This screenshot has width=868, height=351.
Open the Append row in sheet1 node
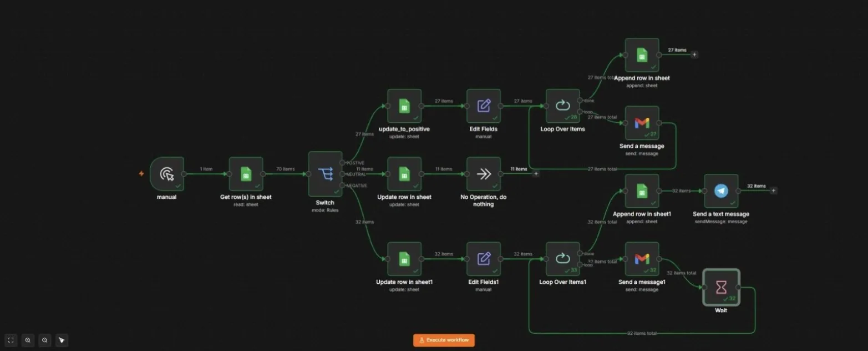pos(642,191)
